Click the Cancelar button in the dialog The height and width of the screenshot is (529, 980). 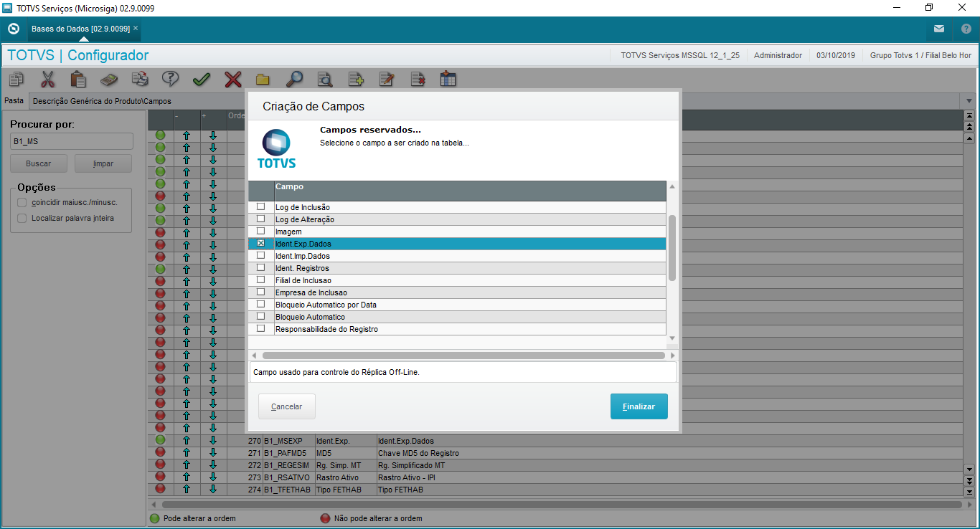coord(286,406)
